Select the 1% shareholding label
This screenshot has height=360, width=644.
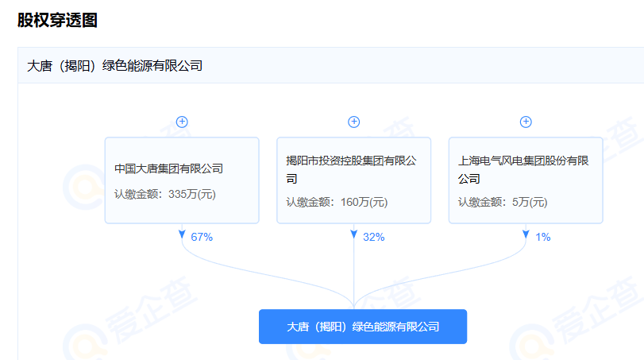coord(543,237)
